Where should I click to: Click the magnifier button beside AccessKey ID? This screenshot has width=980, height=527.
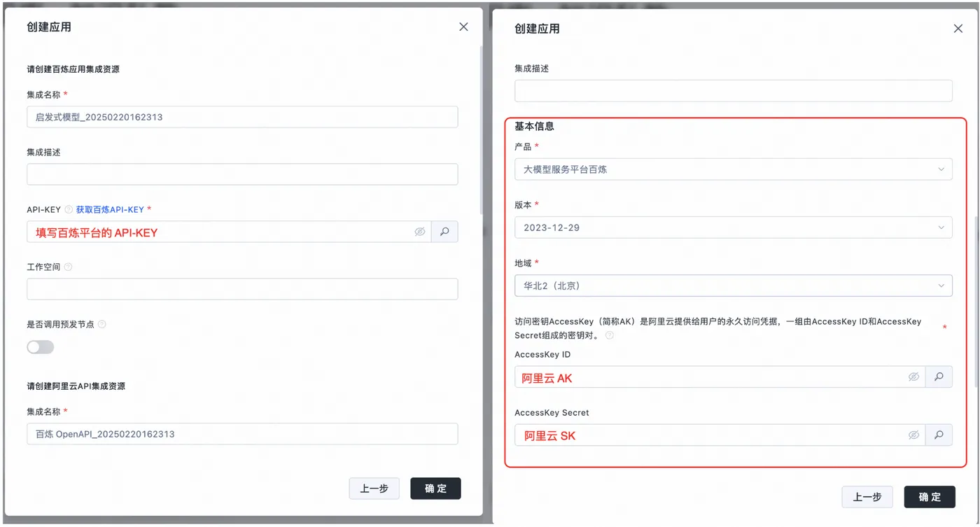pos(939,377)
